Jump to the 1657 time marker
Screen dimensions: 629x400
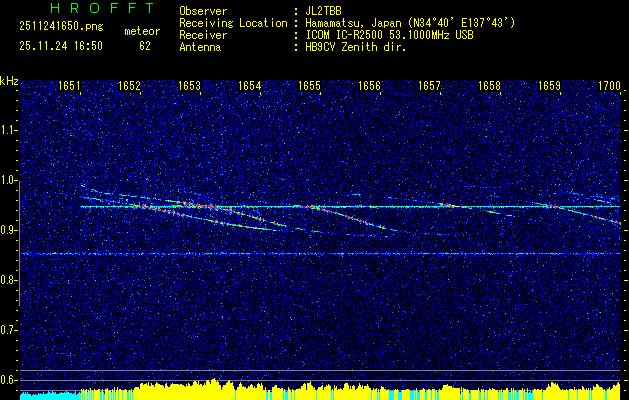pyautogui.click(x=429, y=87)
